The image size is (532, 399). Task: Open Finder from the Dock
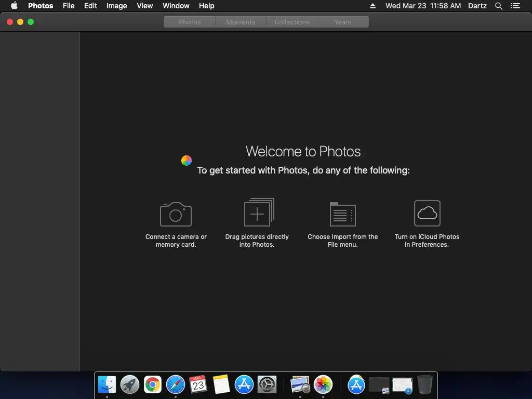[x=107, y=385]
